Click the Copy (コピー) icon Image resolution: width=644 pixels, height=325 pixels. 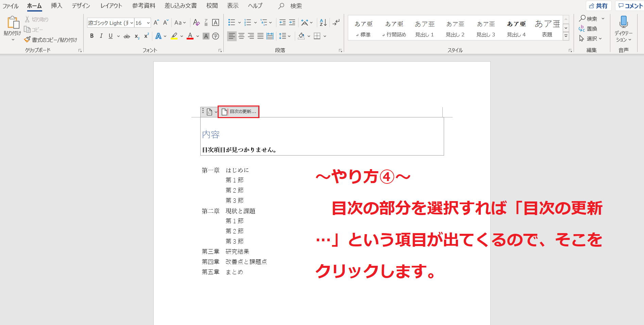click(27, 30)
